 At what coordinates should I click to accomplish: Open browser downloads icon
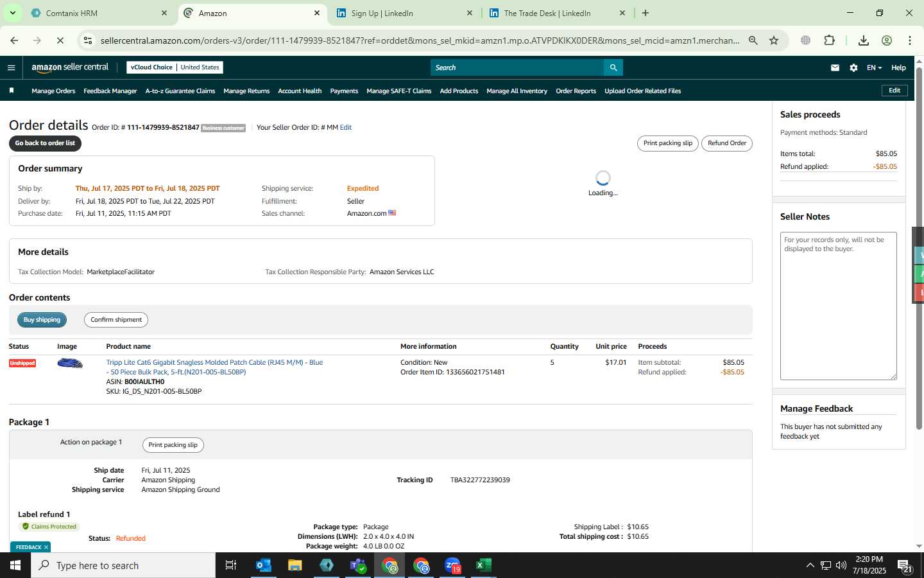pos(864,40)
